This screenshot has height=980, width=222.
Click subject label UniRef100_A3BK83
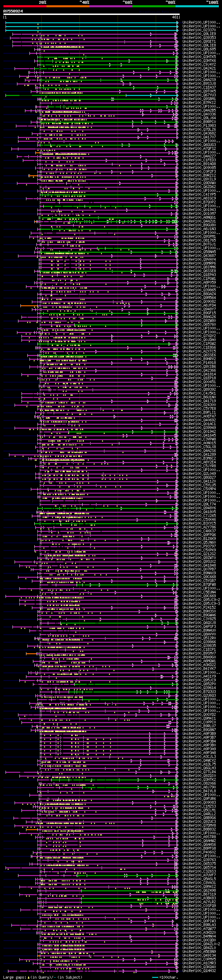199,898
